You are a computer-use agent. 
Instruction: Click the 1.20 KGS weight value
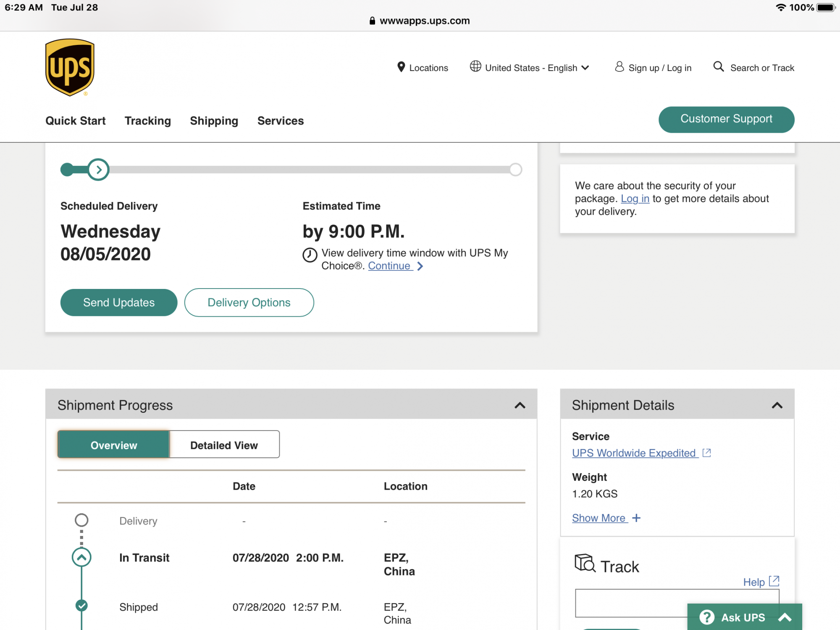pyautogui.click(x=595, y=494)
